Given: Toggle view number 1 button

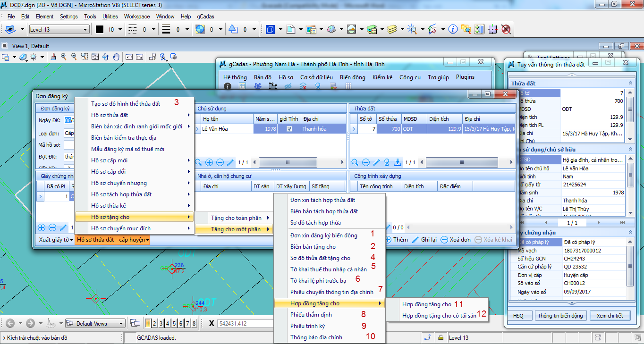Looking at the screenshot, I should (148, 323).
